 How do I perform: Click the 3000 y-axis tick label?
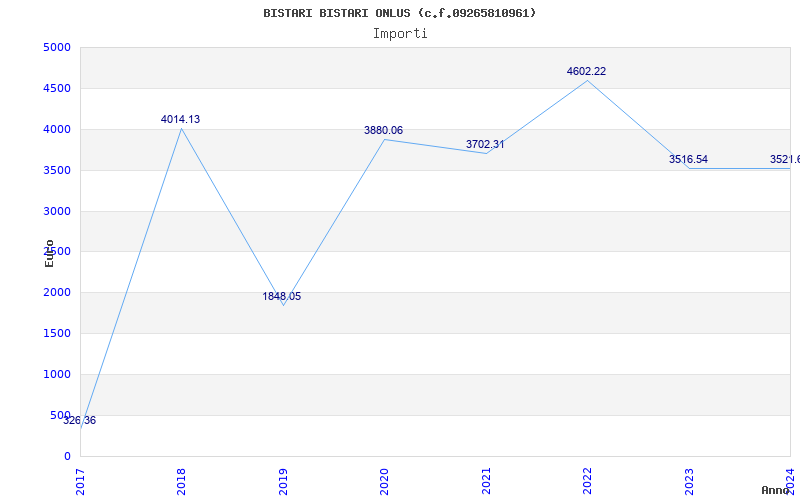[x=57, y=211]
